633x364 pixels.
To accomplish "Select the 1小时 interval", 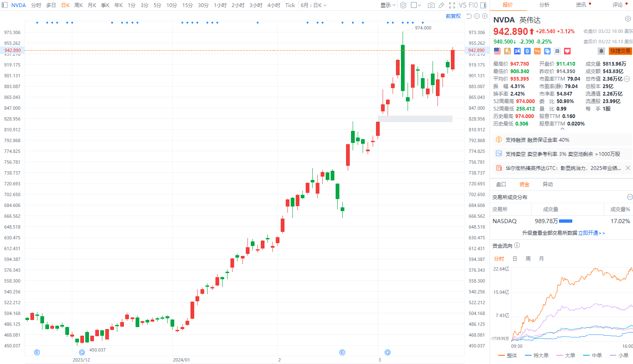I will coord(220,5).
